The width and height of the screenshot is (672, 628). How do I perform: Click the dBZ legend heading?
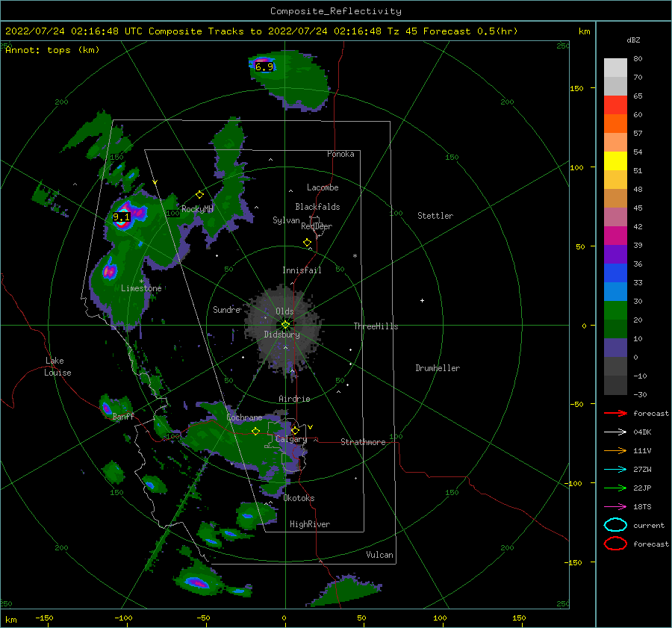tap(633, 40)
